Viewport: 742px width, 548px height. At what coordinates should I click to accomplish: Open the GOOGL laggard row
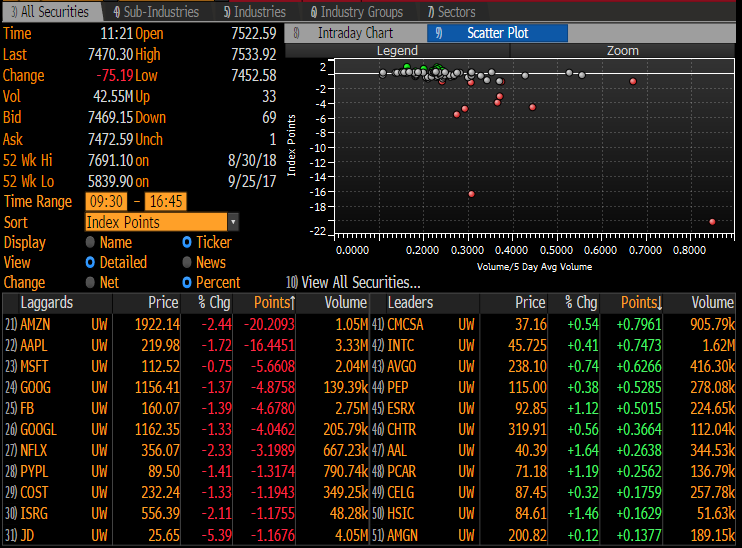click(186, 430)
